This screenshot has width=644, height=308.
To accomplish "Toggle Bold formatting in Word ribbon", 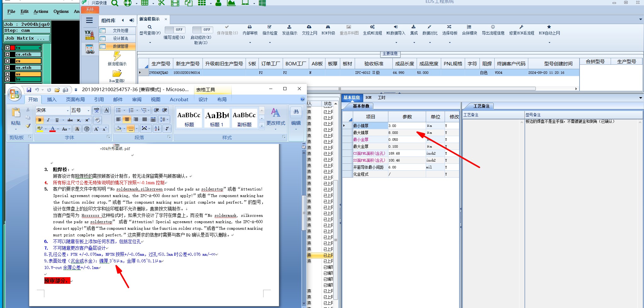I will click(40, 120).
